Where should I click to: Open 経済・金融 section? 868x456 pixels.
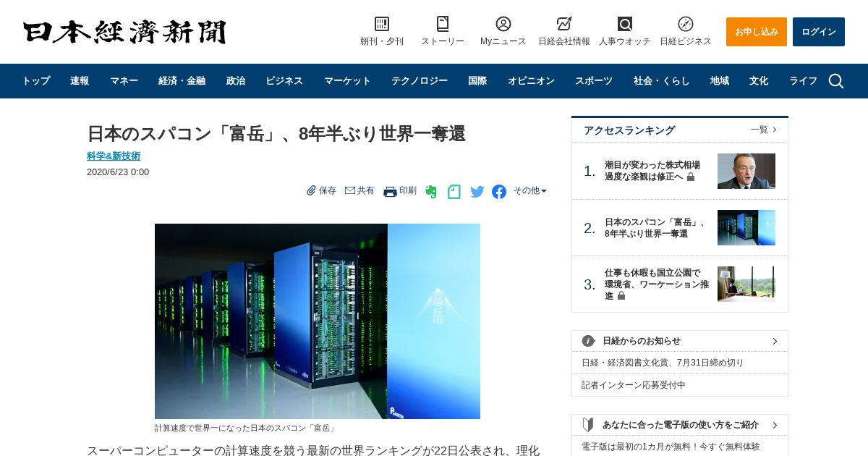(x=182, y=81)
